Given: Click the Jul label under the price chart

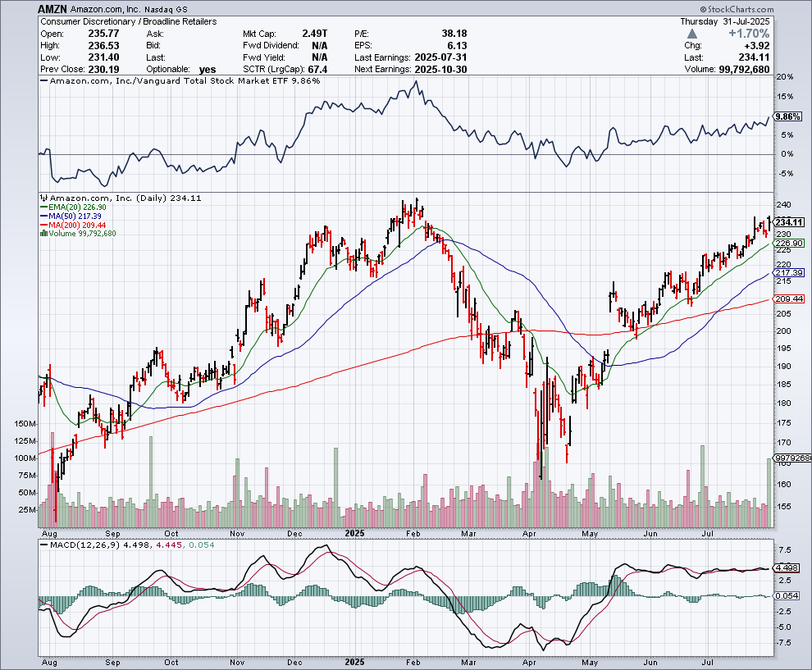Looking at the screenshot, I should (x=707, y=533).
